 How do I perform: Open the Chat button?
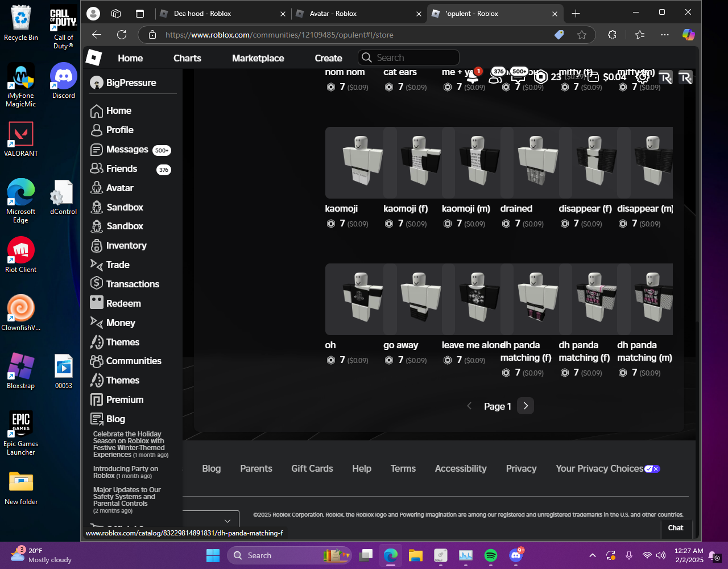point(675,528)
